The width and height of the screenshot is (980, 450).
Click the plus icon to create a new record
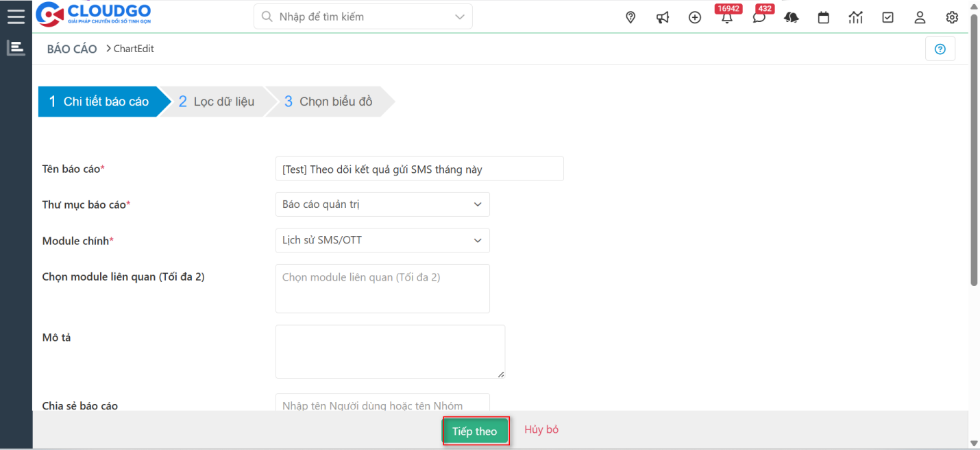(694, 17)
